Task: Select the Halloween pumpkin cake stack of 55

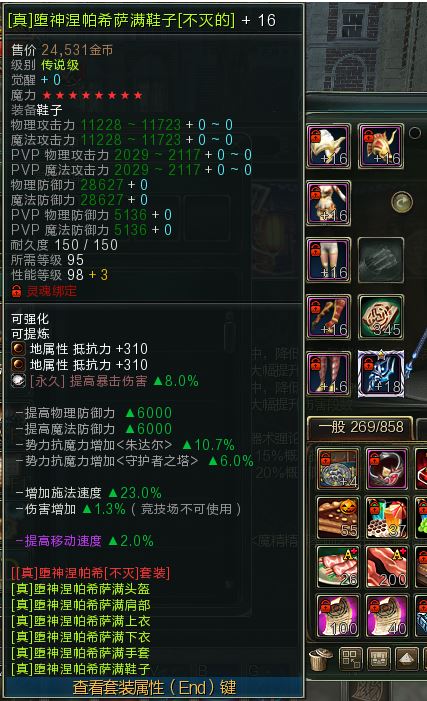Action: [338, 517]
